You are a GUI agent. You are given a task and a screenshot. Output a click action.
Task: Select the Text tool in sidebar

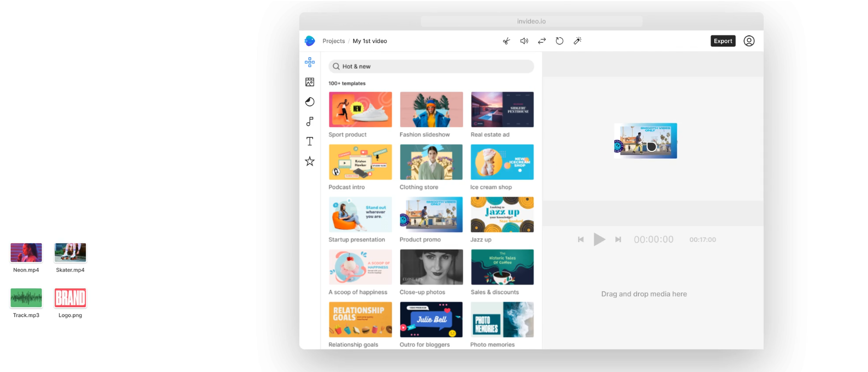(x=310, y=141)
